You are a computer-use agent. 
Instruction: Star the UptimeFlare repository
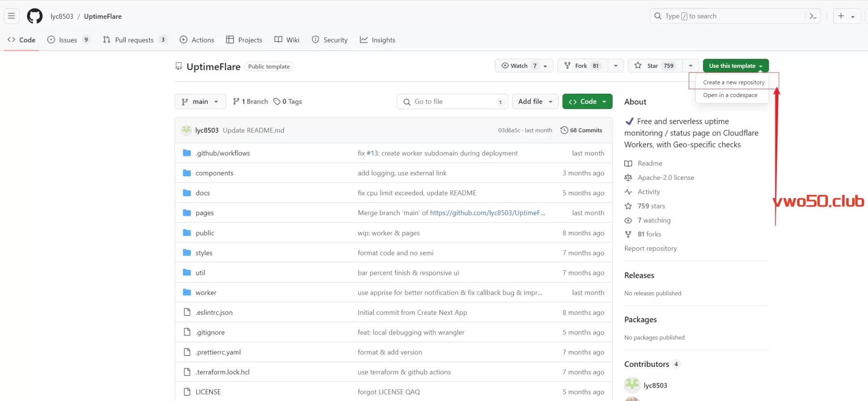coord(655,66)
